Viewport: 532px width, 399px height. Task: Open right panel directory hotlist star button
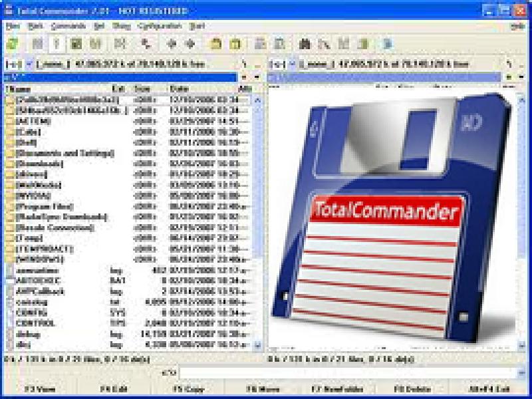point(509,77)
